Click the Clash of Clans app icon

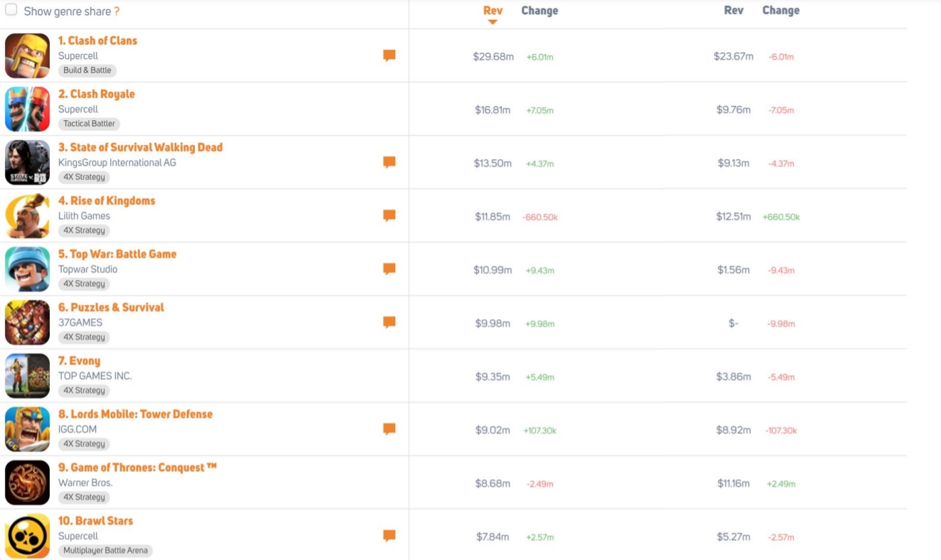click(27, 55)
